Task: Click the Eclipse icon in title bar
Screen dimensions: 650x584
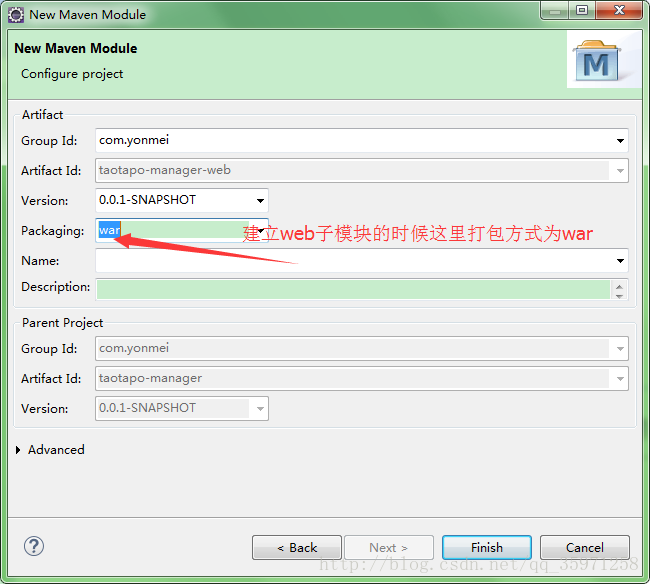Action: pyautogui.click(x=16, y=15)
